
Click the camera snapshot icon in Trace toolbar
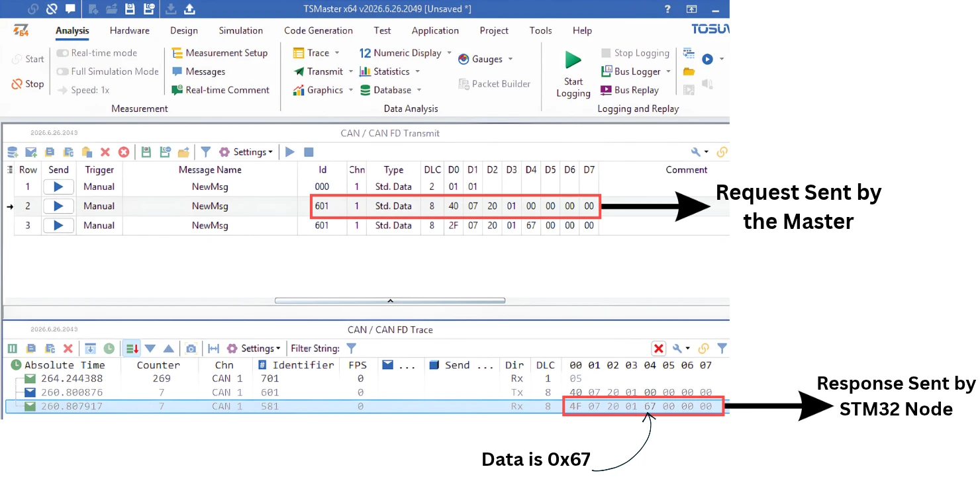(x=191, y=348)
